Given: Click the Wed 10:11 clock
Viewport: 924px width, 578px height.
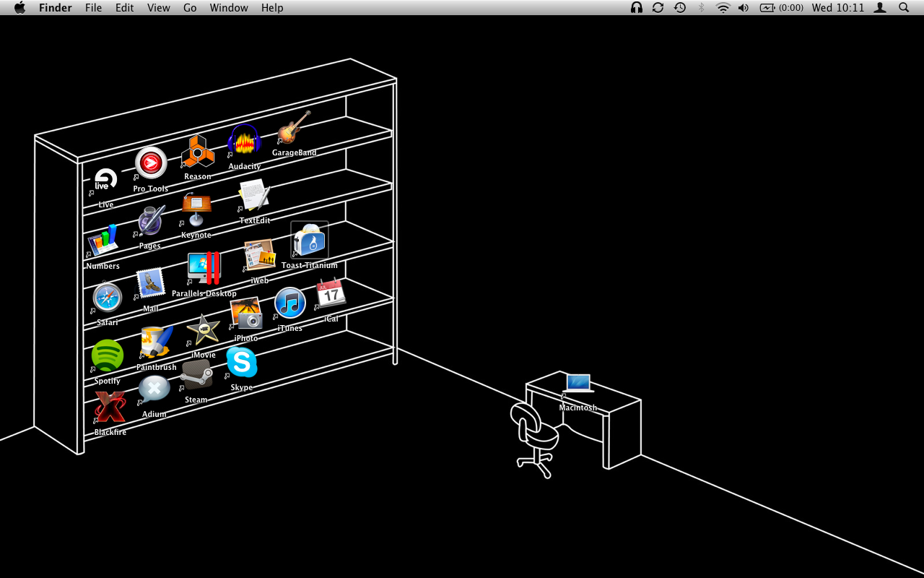Looking at the screenshot, I should point(838,7).
